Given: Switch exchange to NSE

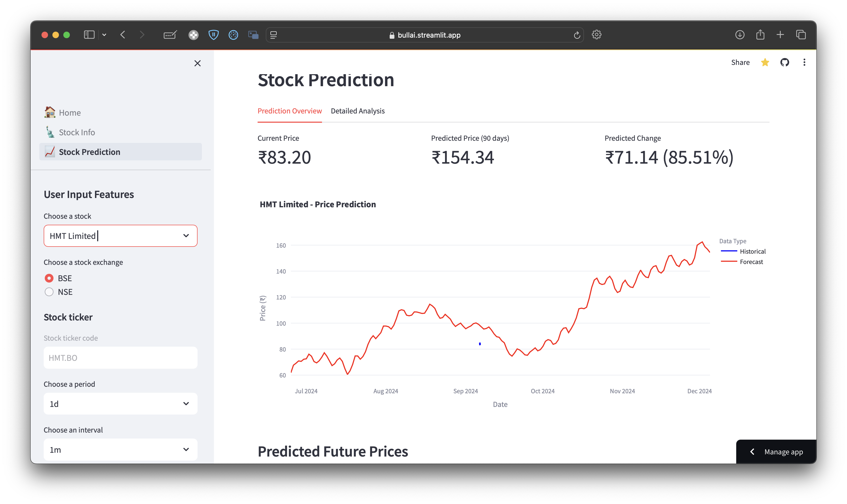Looking at the screenshot, I should (x=49, y=291).
